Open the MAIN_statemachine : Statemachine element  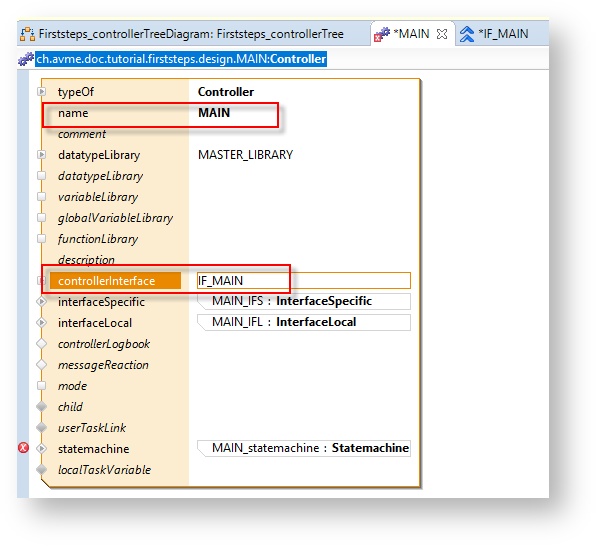(304, 448)
